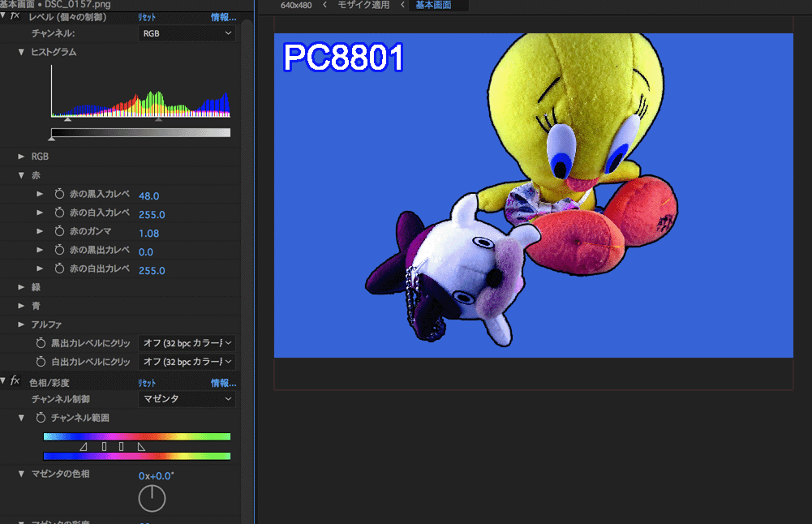Click 赤の黒出力レベル value 0.0
Image resolution: width=812 pixels, height=524 pixels.
pyautogui.click(x=145, y=252)
